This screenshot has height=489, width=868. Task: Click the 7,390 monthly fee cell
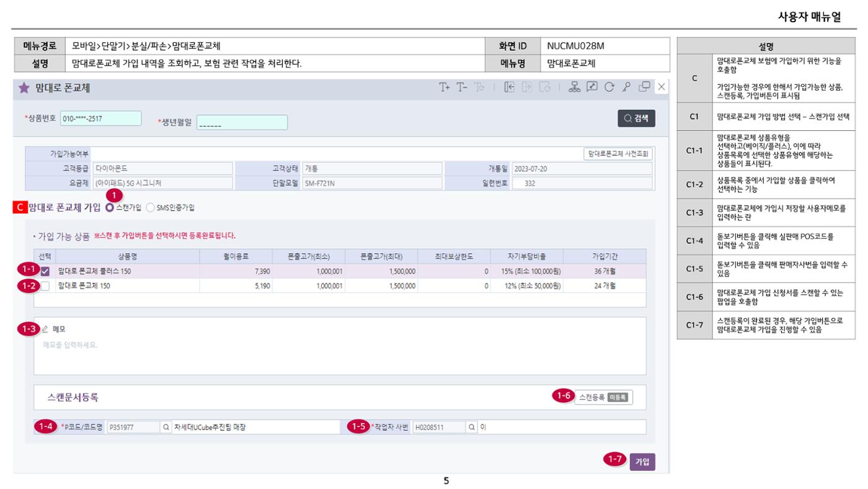[236, 271]
